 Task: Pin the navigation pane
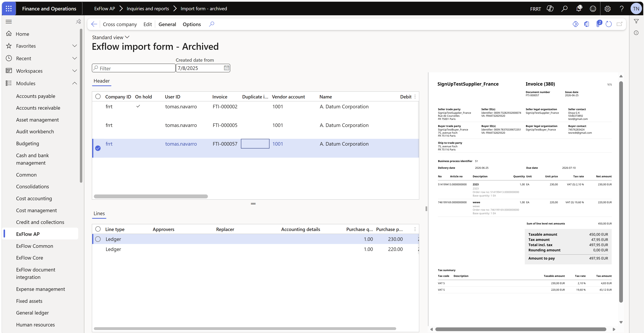[x=78, y=22]
